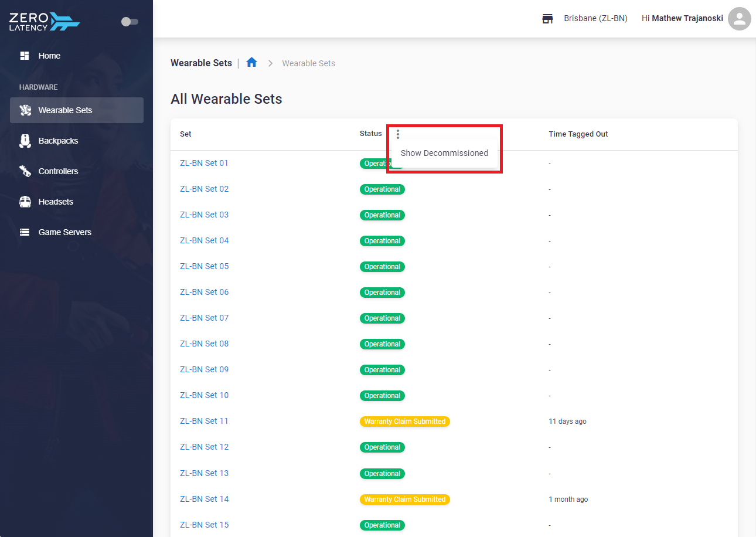Open the three-dot menu beside Status

[x=398, y=134]
